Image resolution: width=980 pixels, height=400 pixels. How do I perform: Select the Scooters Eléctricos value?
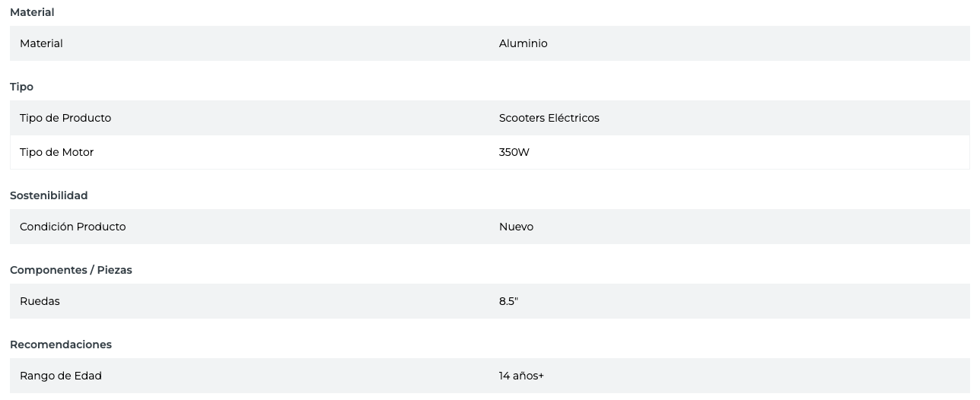549,118
